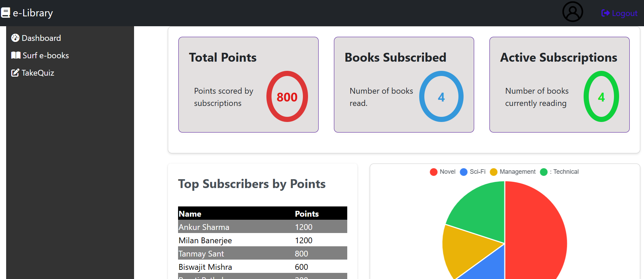This screenshot has height=279, width=644.
Task: Toggle the Management legend item
Action: (x=513, y=172)
